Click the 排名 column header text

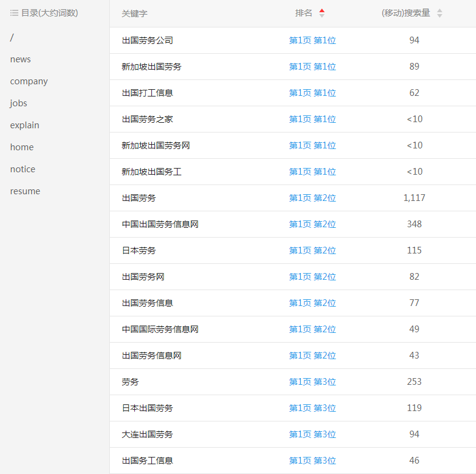[303, 13]
